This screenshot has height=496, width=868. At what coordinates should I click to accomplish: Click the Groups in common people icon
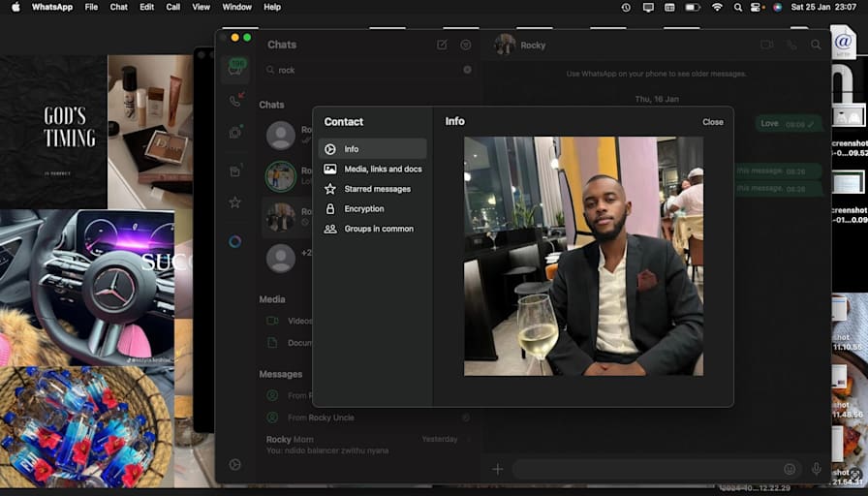330,229
